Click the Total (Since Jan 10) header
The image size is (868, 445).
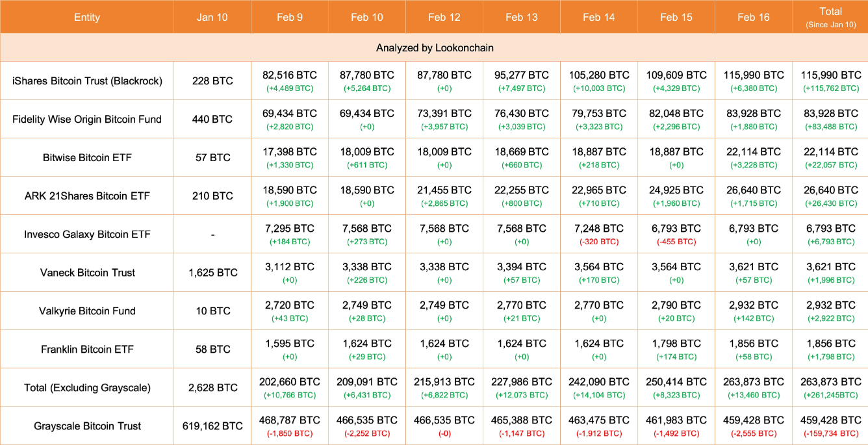pos(830,17)
